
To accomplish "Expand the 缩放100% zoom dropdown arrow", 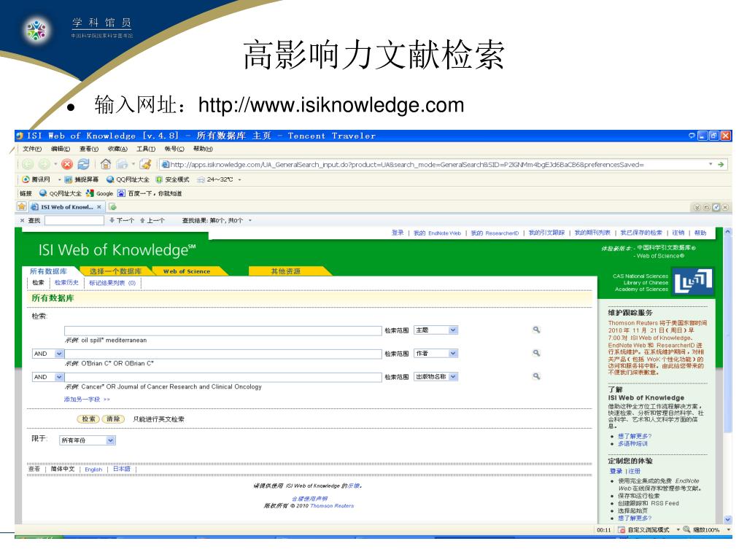I will coord(729,529).
